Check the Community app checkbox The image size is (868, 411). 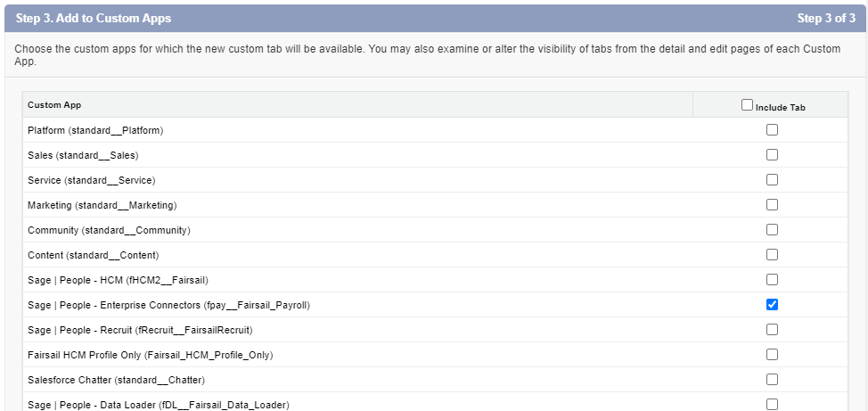772,230
